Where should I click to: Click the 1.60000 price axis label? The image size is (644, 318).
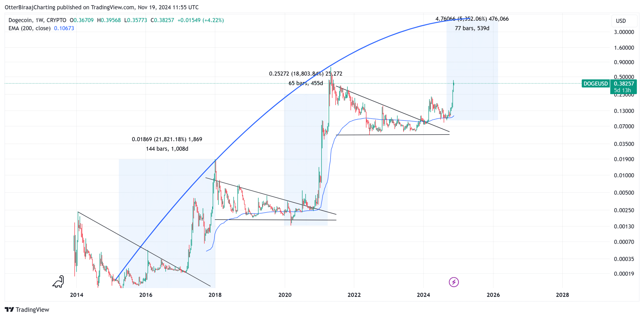coord(624,48)
